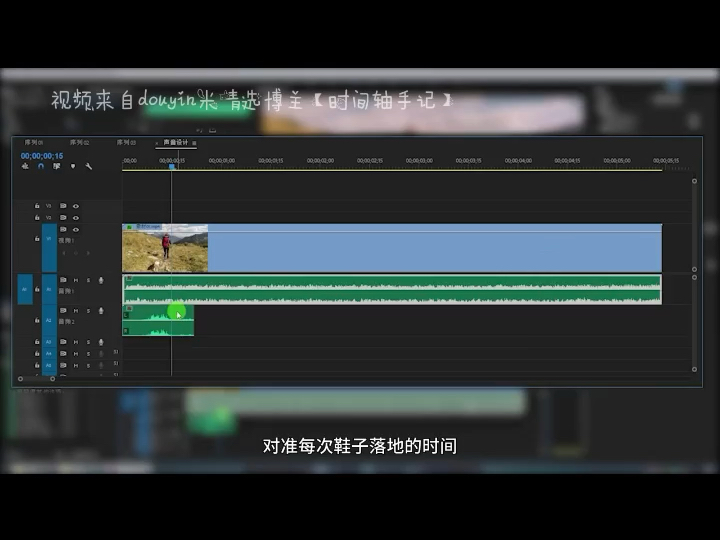Mute audio track A1
This screenshot has width=720, height=540.
[x=76, y=280]
